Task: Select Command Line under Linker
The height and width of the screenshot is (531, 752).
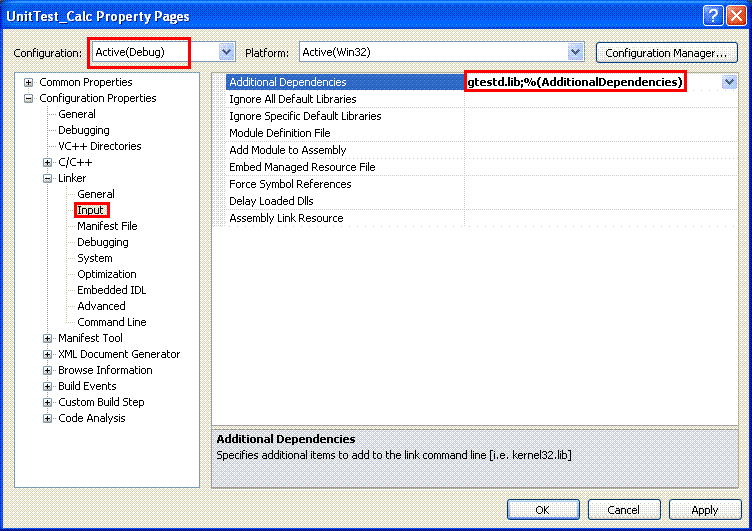Action: (x=112, y=322)
